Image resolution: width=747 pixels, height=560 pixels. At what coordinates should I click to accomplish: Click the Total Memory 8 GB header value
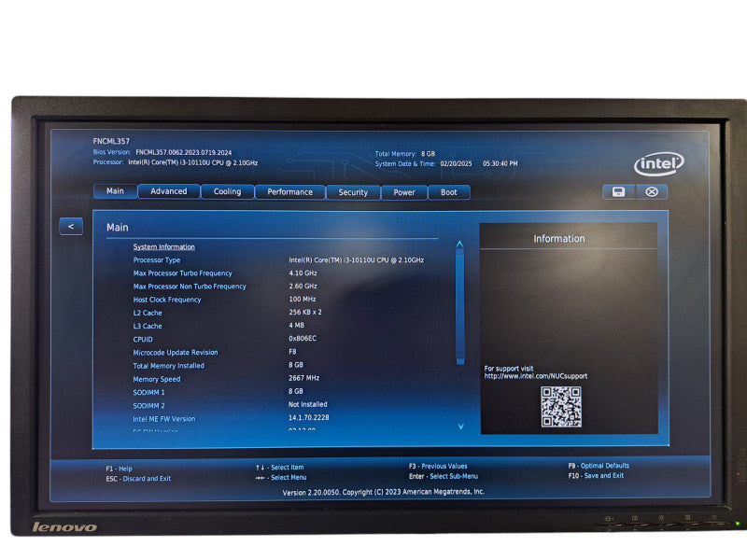(428, 154)
